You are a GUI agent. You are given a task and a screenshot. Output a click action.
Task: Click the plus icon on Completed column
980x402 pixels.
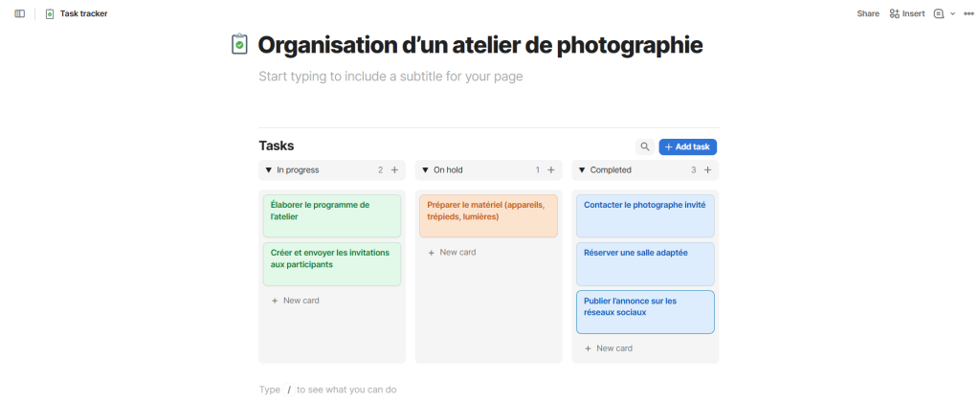tap(707, 170)
